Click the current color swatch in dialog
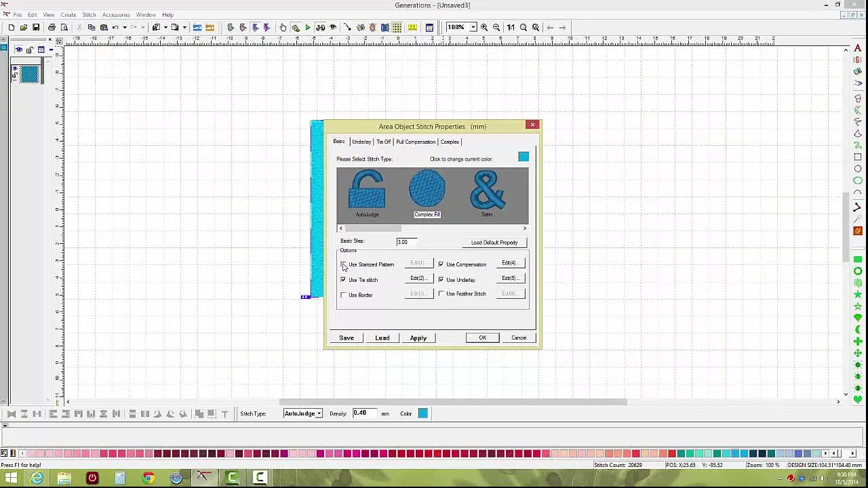Image resolution: width=868 pixels, height=488 pixels. [x=524, y=157]
